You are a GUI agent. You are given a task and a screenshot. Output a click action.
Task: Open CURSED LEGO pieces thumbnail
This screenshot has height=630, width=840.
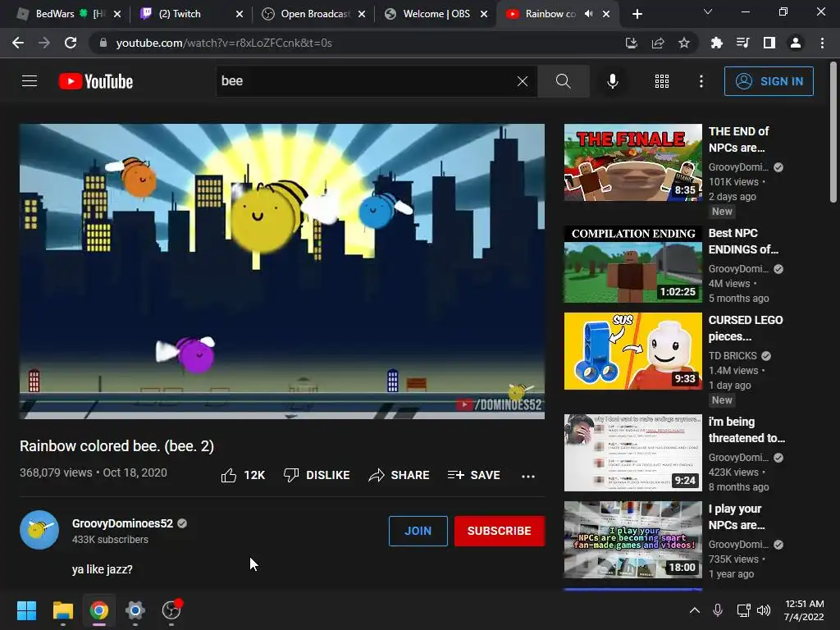click(x=632, y=351)
